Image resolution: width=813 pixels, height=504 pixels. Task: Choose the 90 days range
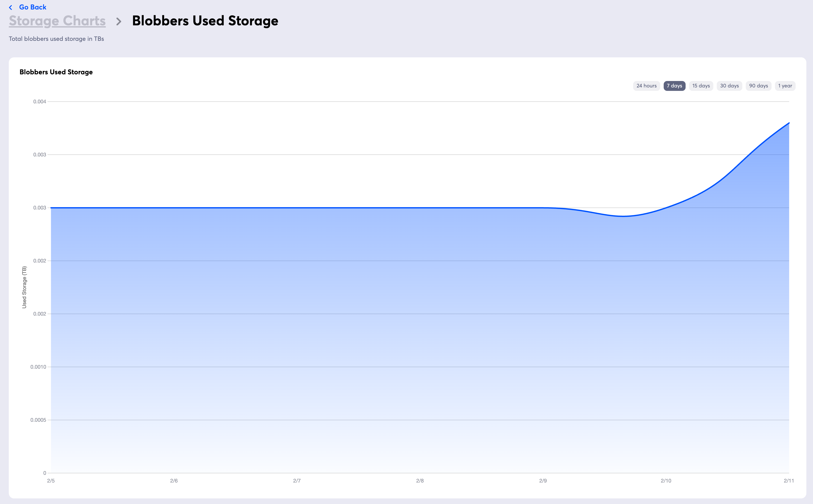point(758,86)
